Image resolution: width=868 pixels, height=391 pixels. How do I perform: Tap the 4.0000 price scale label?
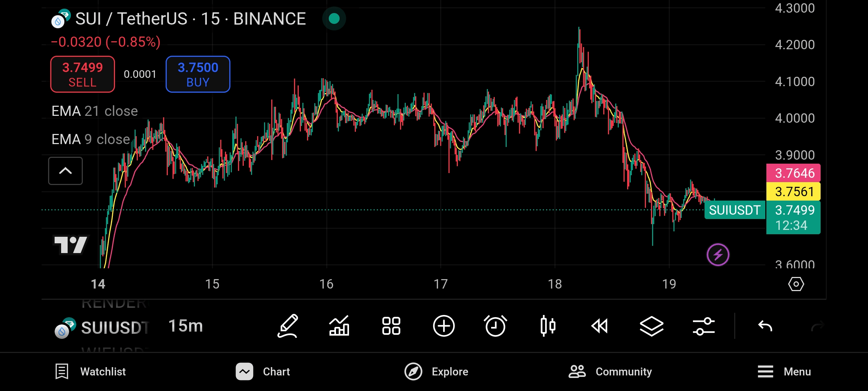coord(795,118)
